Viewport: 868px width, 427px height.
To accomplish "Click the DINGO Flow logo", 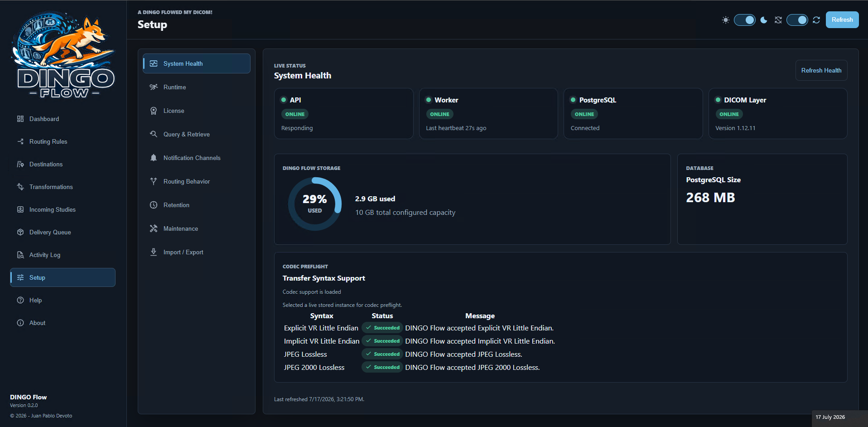I will point(63,54).
